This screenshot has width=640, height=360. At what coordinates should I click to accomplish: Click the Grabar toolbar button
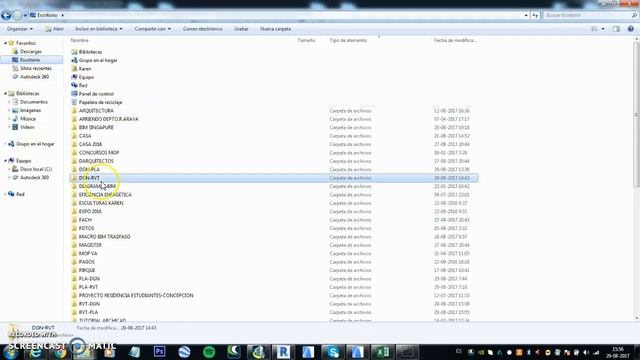(241, 29)
